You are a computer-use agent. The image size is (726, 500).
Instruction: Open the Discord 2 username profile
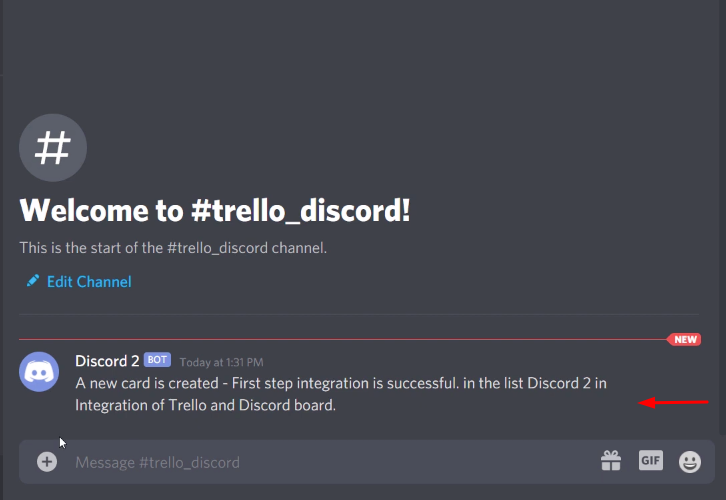click(x=107, y=361)
